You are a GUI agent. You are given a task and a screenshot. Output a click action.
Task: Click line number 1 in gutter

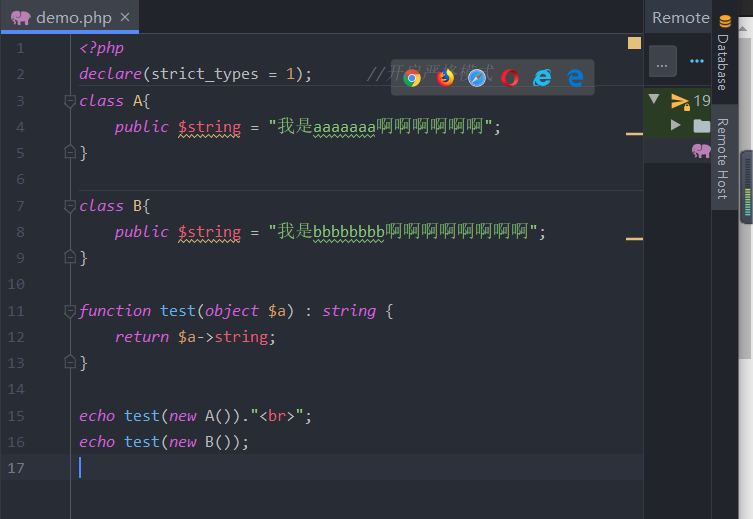[20, 48]
